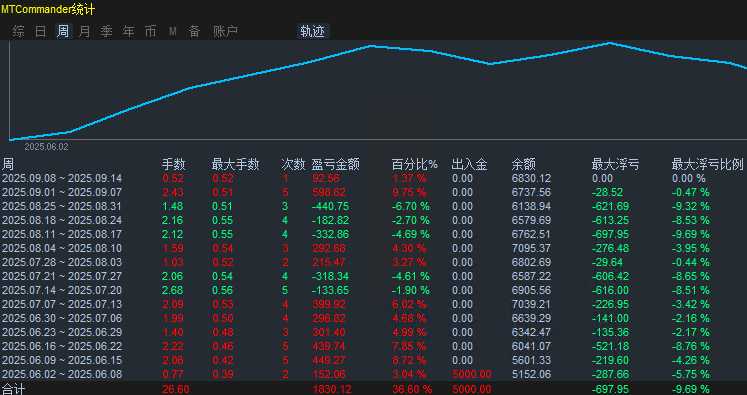Select the 2025.09.08 ~ 2025.09.14 week row
Image resolution: width=747 pixels, height=395 pixels.
click(374, 179)
